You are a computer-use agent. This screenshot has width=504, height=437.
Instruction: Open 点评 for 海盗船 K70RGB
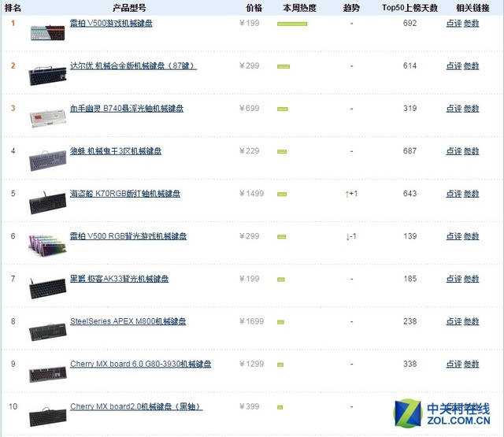point(454,194)
